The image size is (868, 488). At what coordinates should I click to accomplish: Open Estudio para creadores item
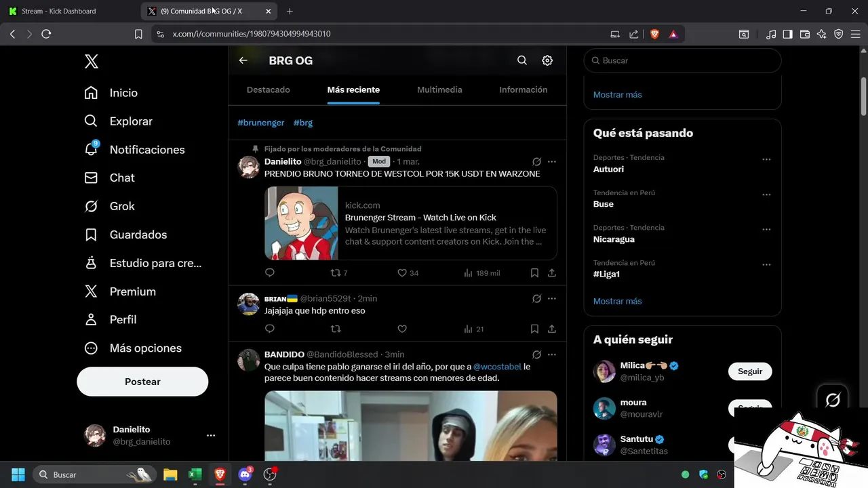pyautogui.click(x=142, y=263)
